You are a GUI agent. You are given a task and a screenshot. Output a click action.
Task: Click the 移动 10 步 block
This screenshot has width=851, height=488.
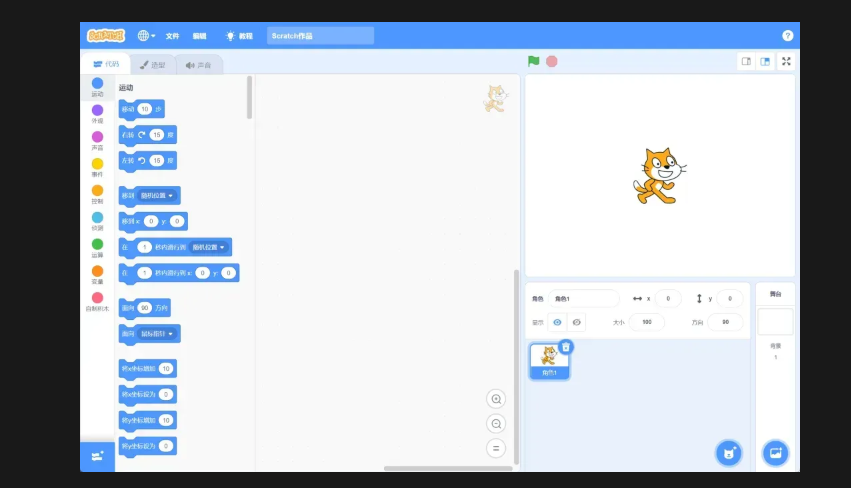click(x=141, y=109)
